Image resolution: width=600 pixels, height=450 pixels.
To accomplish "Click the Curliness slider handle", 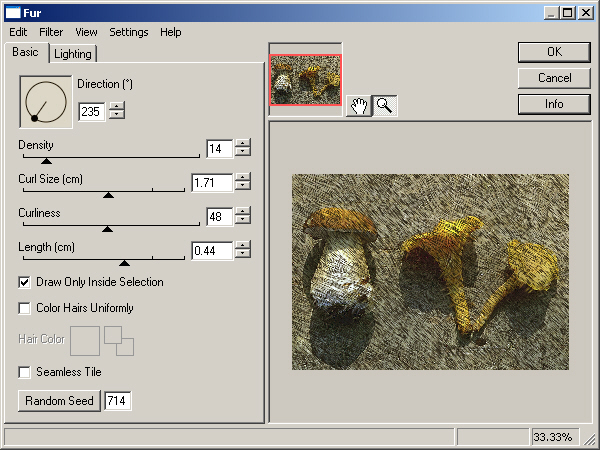I will click(108, 229).
